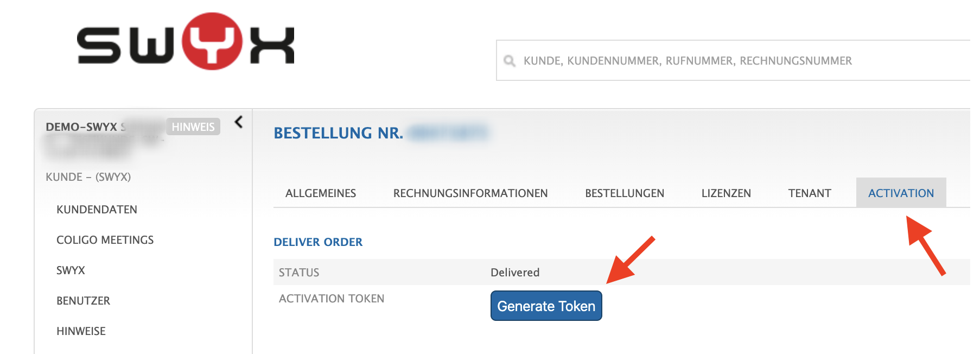Screen dimensions: 980x354
Task: Go to COLIGO MEETINGS
Action: coord(105,240)
